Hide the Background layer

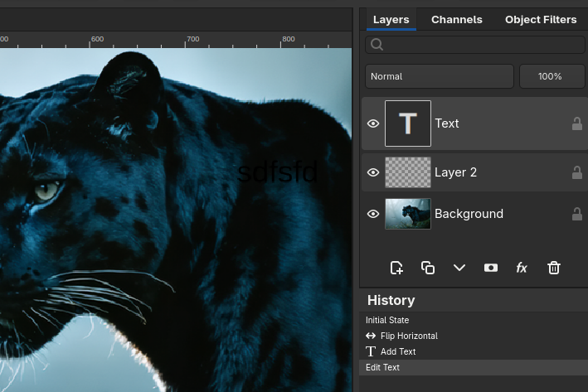(373, 214)
